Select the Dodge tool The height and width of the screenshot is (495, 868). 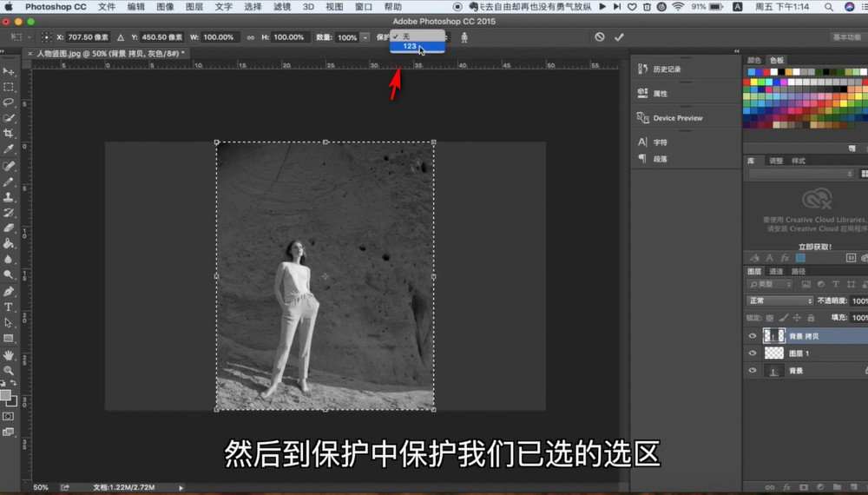pos(9,274)
